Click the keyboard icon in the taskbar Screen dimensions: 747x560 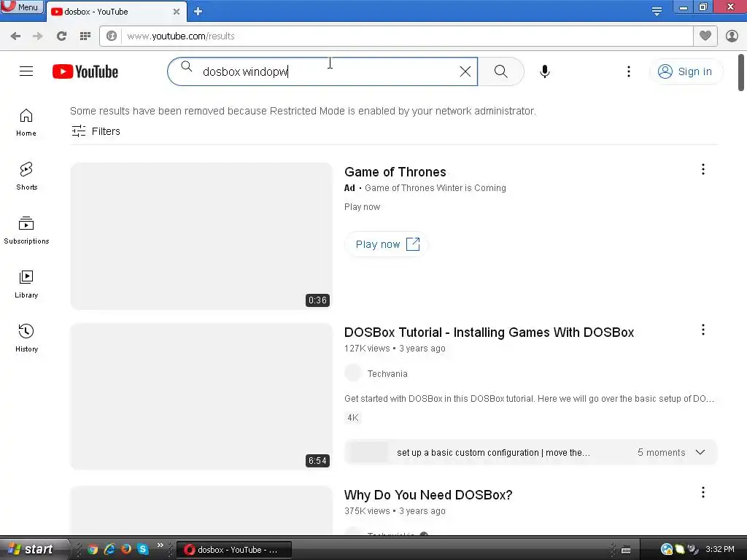coord(626,550)
